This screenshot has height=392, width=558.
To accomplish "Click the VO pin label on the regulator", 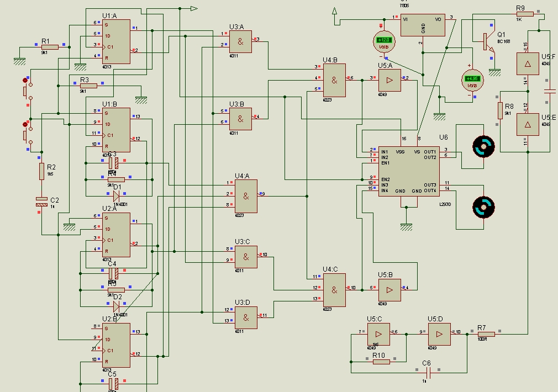I will pos(438,19).
